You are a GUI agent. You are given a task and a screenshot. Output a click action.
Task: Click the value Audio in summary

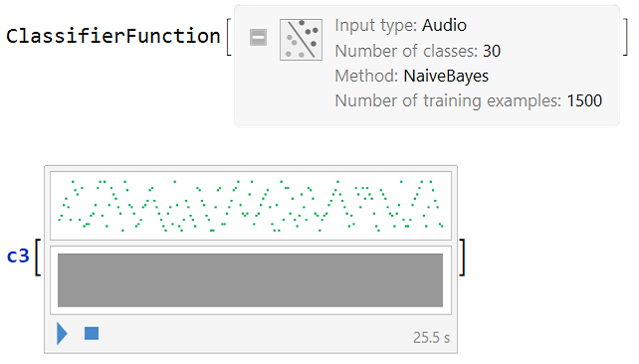[444, 25]
